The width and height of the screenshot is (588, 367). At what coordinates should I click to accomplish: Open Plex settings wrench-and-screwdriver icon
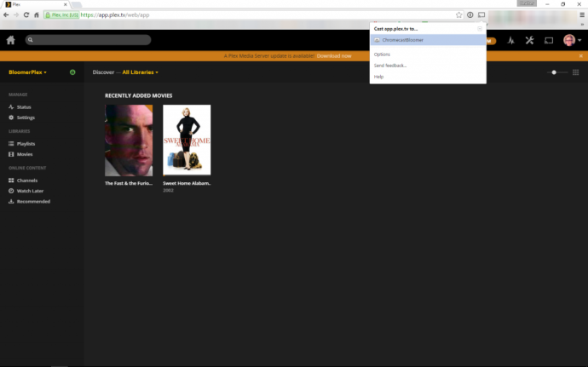click(x=529, y=40)
